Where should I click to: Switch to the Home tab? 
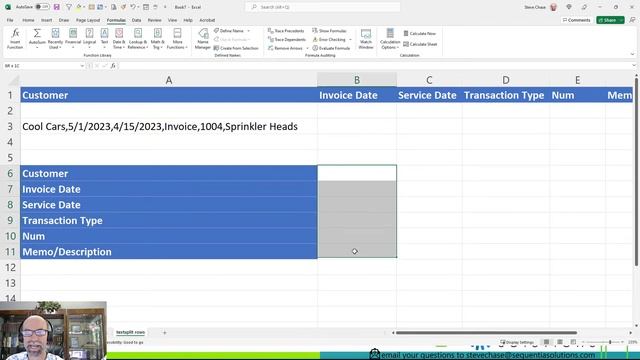point(28,20)
